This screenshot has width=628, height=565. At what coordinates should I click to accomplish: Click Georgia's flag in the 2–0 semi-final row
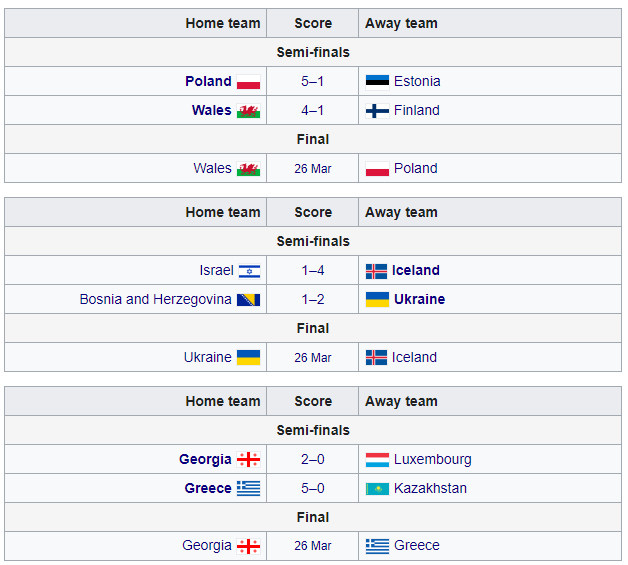tap(249, 460)
